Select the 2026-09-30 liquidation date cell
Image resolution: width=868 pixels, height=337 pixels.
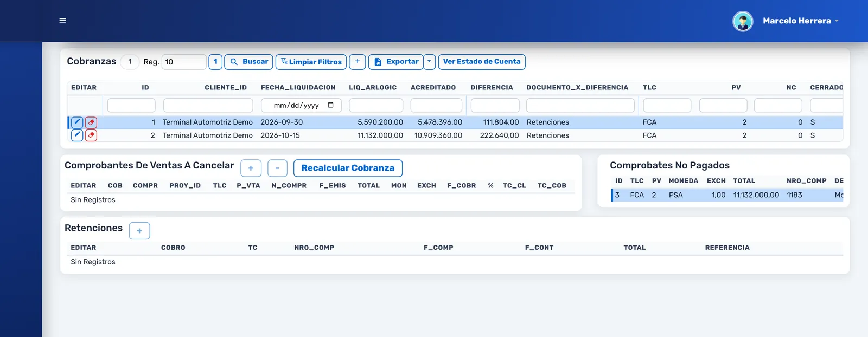pos(282,122)
